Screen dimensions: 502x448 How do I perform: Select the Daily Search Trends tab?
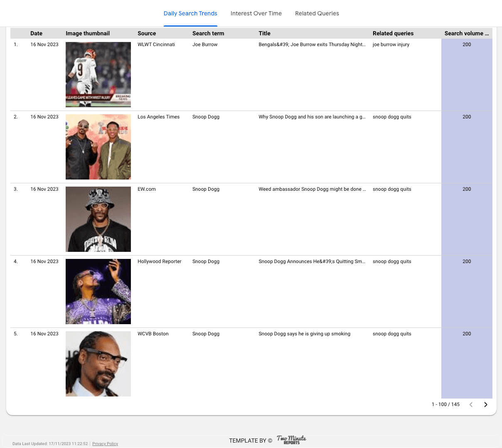pos(190,13)
